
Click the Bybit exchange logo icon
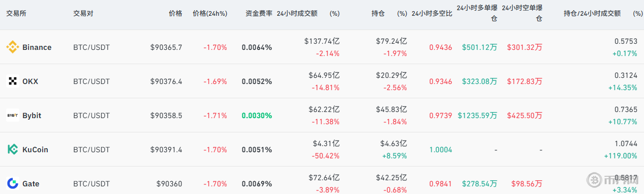point(13,116)
